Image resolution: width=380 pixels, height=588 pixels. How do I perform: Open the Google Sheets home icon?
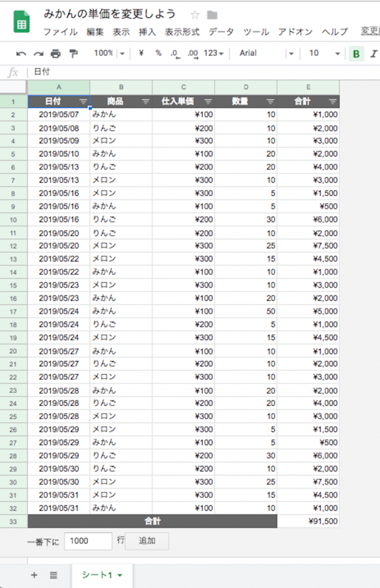(x=22, y=24)
